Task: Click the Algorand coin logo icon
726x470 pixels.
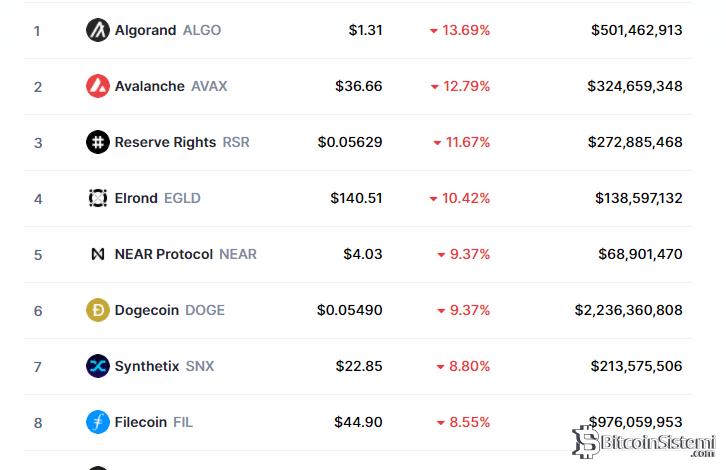Action: point(97,30)
